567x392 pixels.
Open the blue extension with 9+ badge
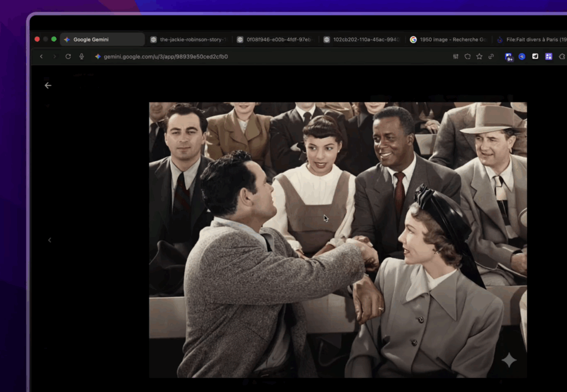click(508, 56)
